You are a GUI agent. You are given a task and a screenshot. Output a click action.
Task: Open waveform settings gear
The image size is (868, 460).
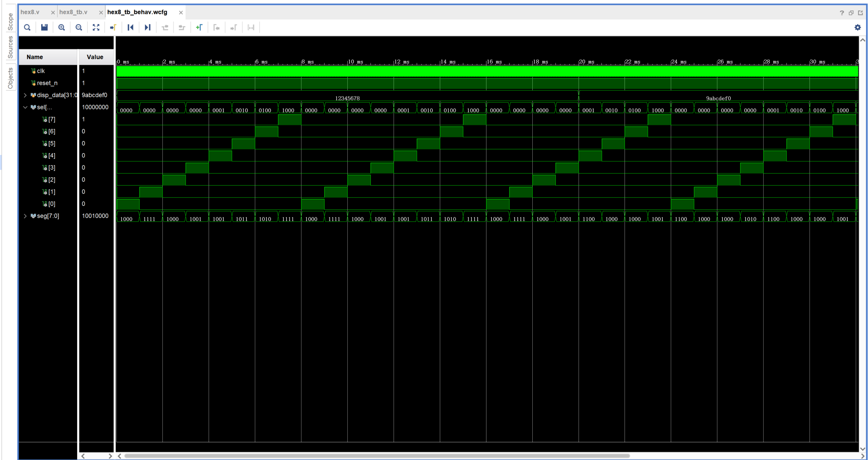pyautogui.click(x=857, y=27)
